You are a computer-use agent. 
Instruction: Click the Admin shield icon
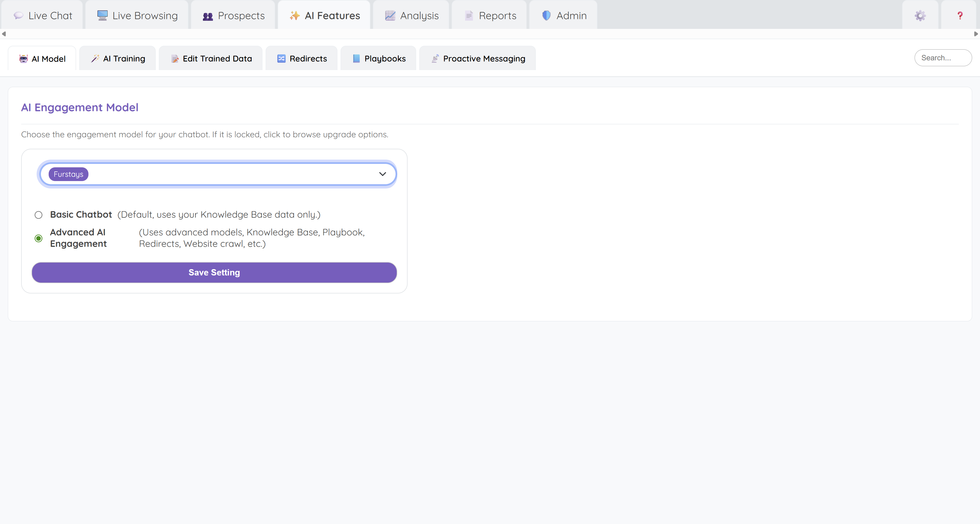tap(546, 16)
